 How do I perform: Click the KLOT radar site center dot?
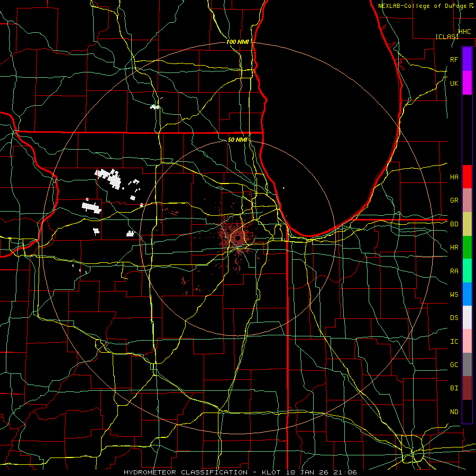tap(237, 239)
